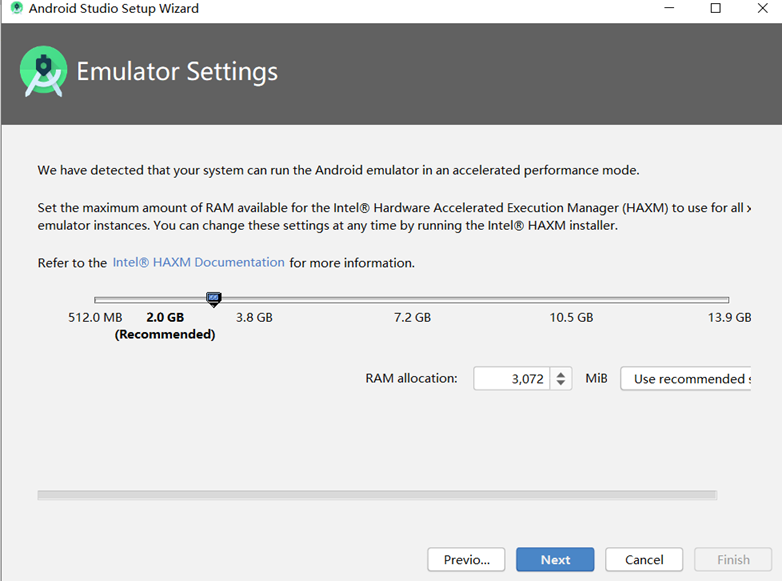
Task: Set slider at 3.8 GB mark
Action: (x=254, y=300)
